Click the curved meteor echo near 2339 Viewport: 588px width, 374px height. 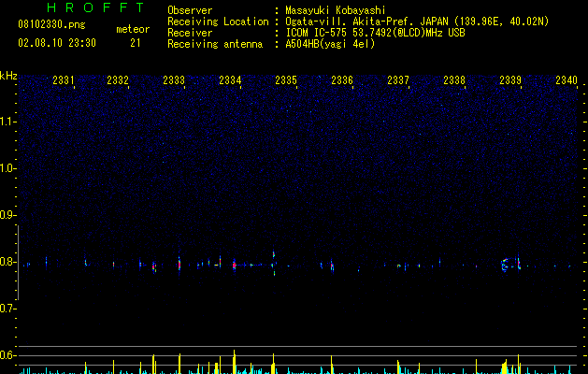505,265
